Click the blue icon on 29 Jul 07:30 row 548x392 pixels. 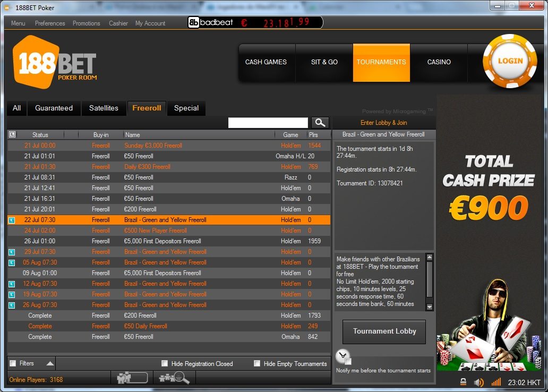tap(12, 252)
